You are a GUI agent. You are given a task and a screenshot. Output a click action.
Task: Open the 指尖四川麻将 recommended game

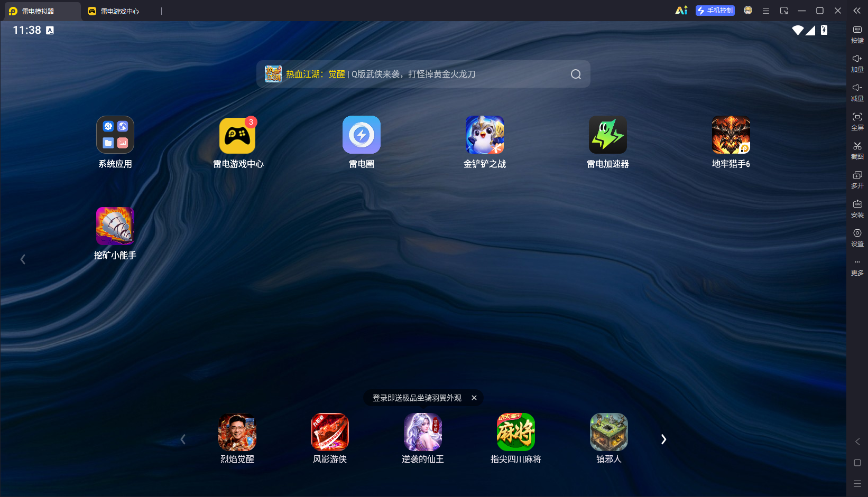click(x=516, y=432)
